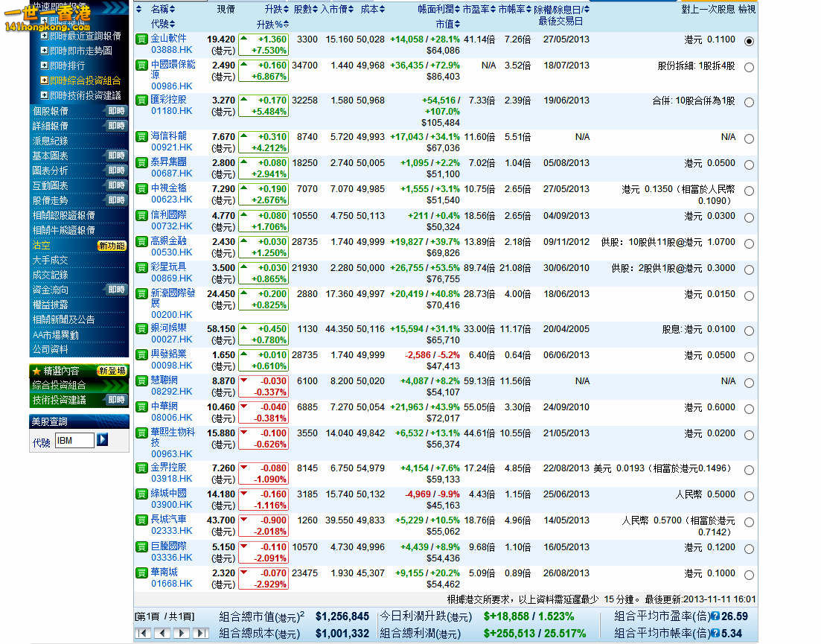Select the radio button for 泰昇集團 row
The height and width of the screenshot is (644, 821).
750,165
